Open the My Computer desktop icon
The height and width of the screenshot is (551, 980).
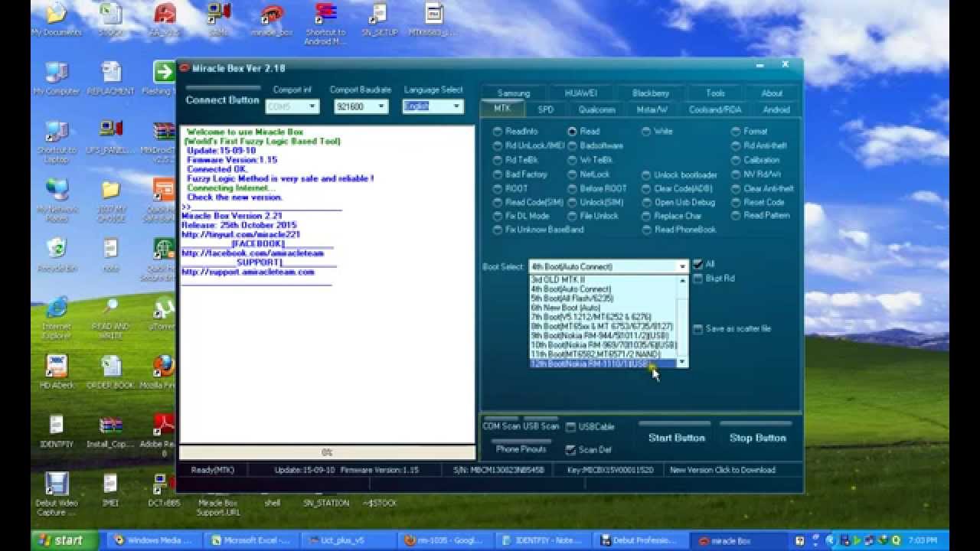click(56, 78)
